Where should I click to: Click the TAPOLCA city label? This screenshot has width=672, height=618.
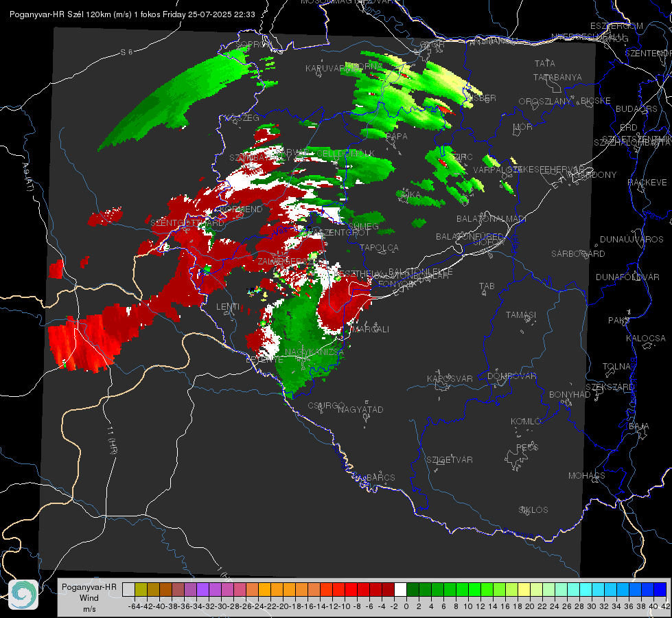379,247
